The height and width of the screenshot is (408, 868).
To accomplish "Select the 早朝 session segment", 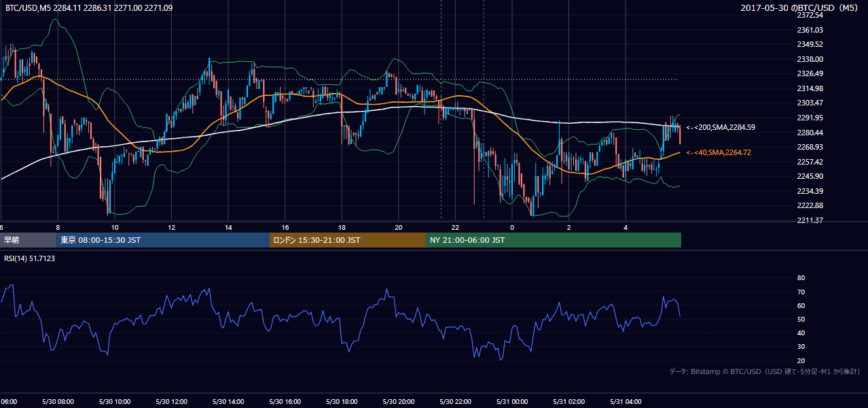I will coord(29,240).
